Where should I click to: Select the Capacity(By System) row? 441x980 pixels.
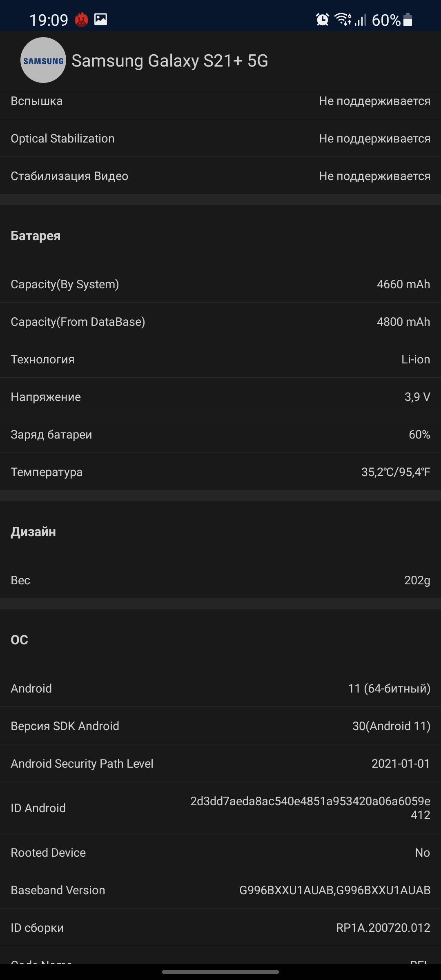click(220, 284)
